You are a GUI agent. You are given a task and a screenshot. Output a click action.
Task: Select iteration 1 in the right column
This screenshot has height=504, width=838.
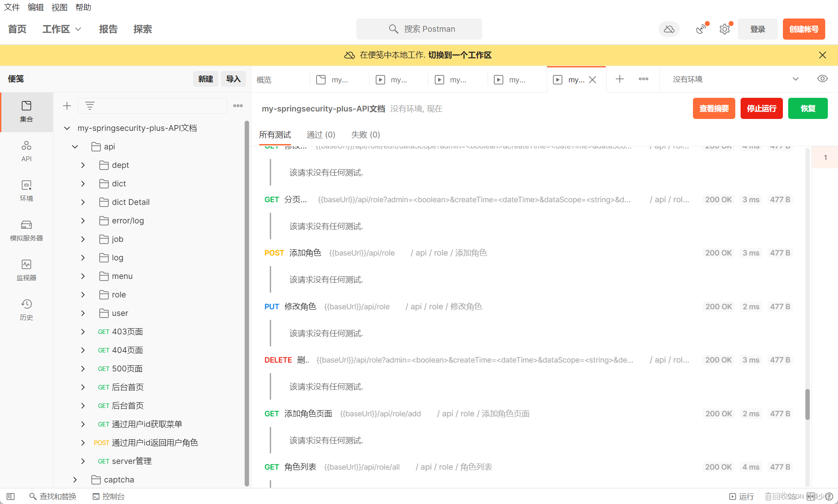(x=825, y=158)
